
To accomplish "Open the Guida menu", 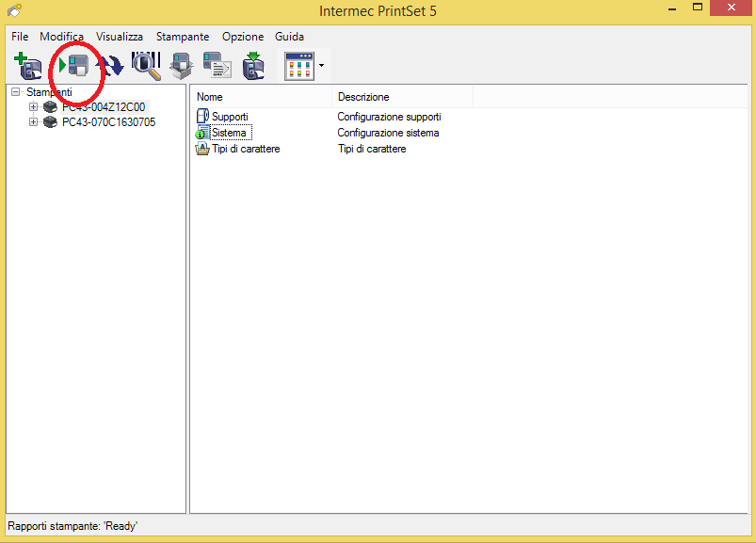I will point(289,37).
